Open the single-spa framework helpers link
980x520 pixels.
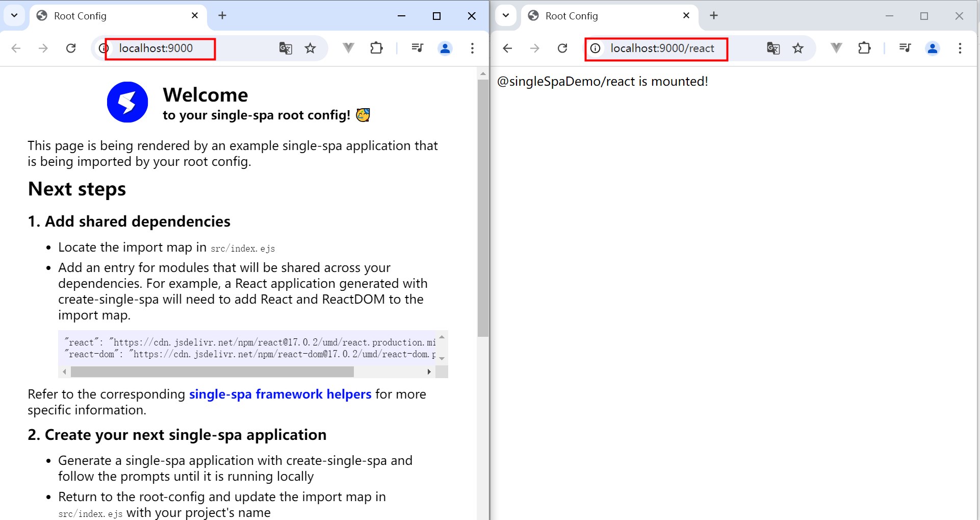point(280,394)
